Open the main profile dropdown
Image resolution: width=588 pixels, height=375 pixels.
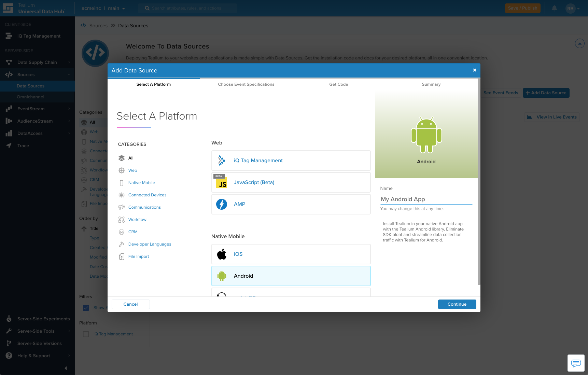tap(116, 8)
